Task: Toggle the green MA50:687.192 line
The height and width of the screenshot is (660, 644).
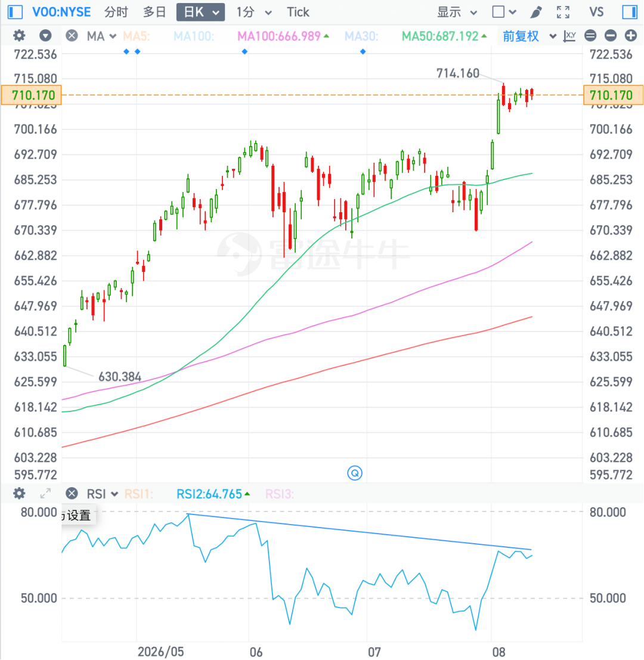Action: pyautogui.click(x=444, y=36)
